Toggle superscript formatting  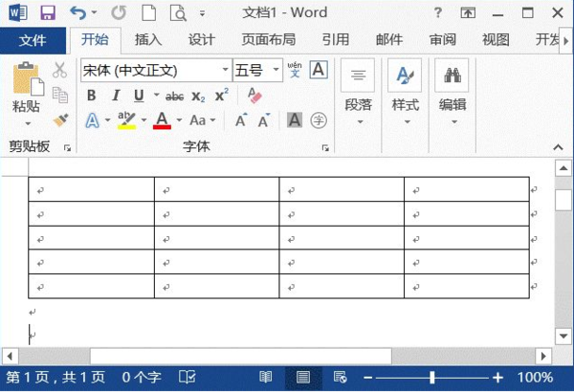222,95
